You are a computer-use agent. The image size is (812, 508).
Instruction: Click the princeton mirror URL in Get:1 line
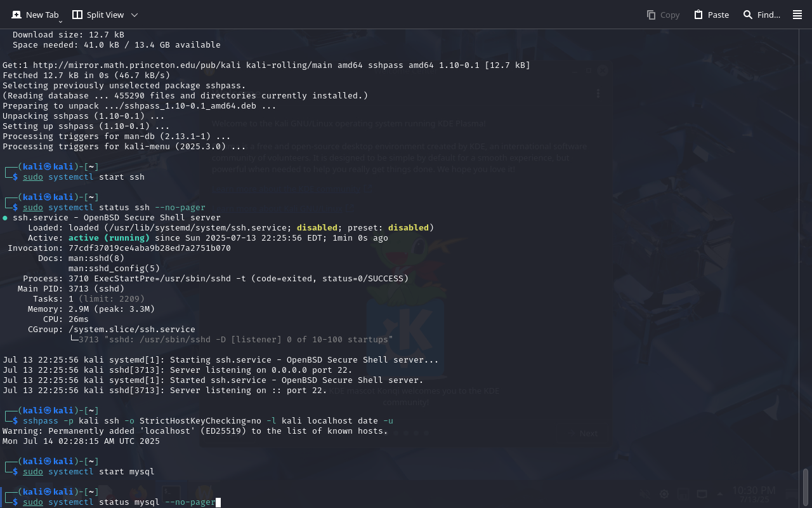[137, 65]
